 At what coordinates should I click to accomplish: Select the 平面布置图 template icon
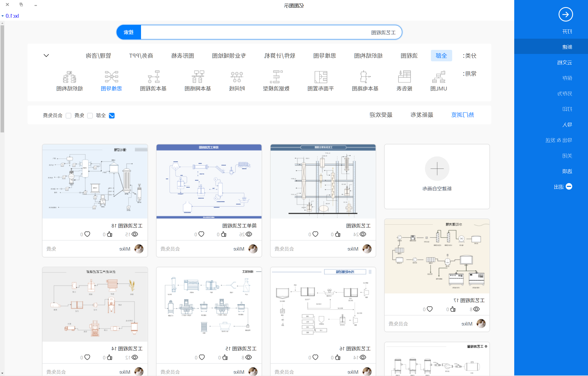(x=321, y=77)
